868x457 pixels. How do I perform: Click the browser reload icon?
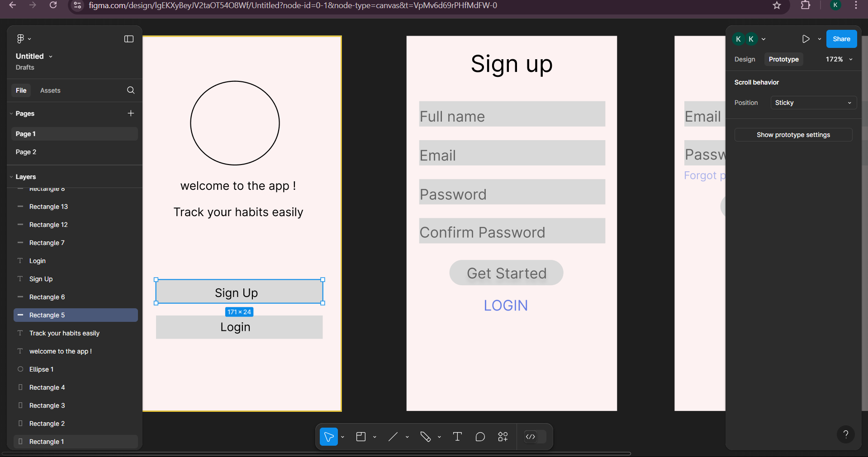pyautogui.click(x=53, y=5)
